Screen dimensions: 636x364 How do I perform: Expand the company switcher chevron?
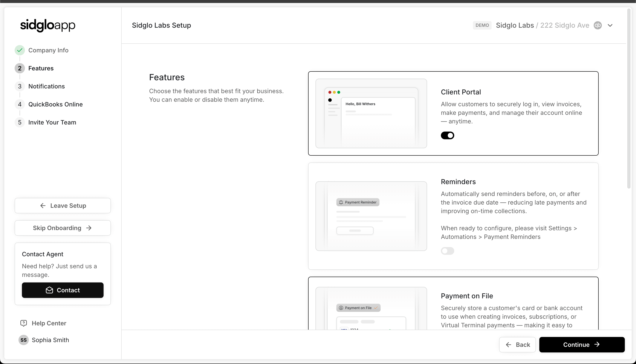click(610, 25)
